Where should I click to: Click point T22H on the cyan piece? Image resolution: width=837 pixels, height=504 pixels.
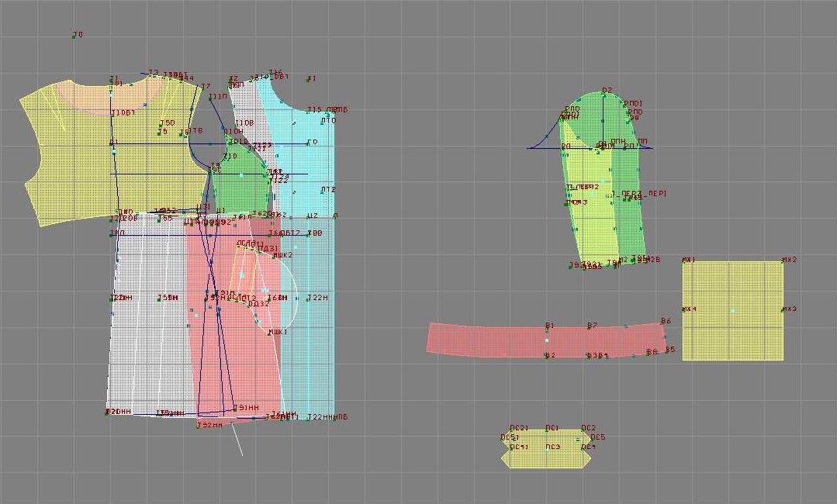coord(308,299)
